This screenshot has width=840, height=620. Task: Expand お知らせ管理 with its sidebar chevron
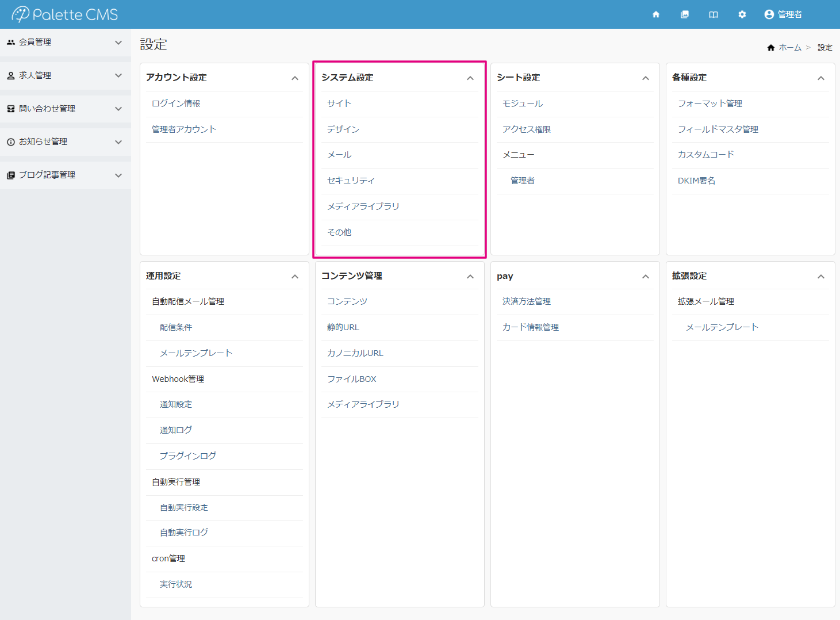[x=118, y=142]
